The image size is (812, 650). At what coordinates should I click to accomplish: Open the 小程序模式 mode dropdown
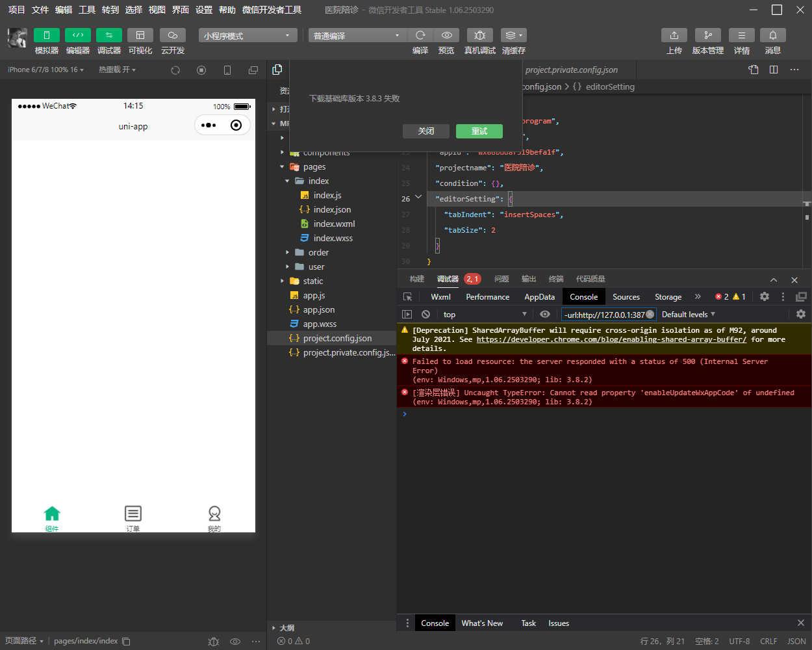click(x=247, y=35)
